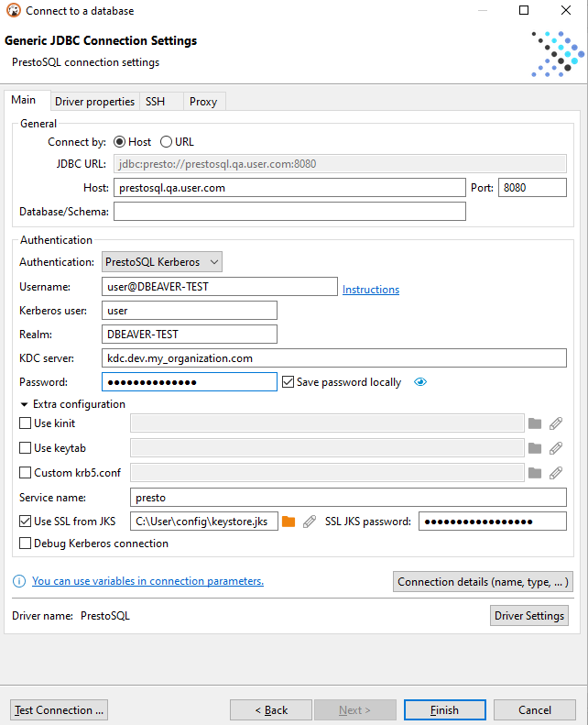Screen dimensions: 588x725
Task: Open the Driver properties tab
Action: coord(94,102)
